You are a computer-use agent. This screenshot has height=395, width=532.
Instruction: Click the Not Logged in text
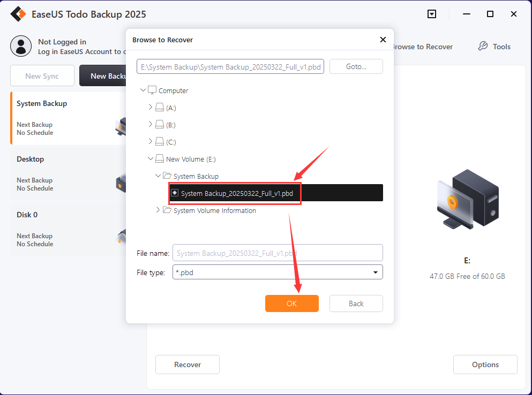click(x=62, y=42)
